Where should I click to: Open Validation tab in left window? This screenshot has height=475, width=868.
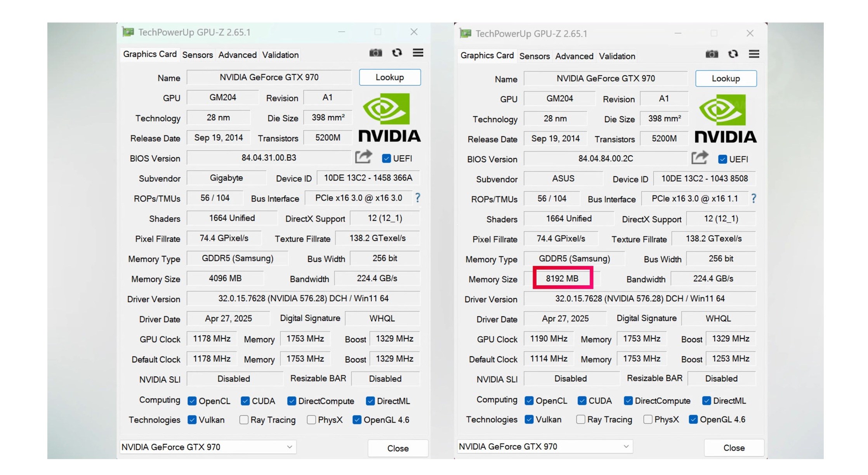[x=280, y=55]
